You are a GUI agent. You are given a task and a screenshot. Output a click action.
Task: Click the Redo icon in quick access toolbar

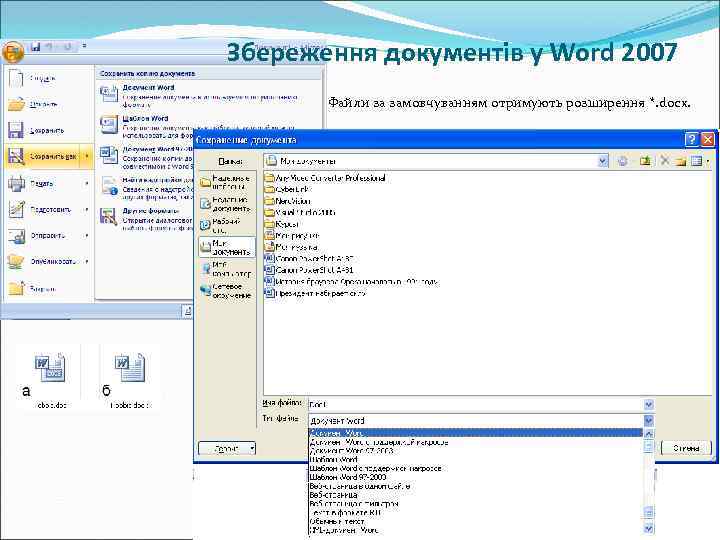point(67,46)
